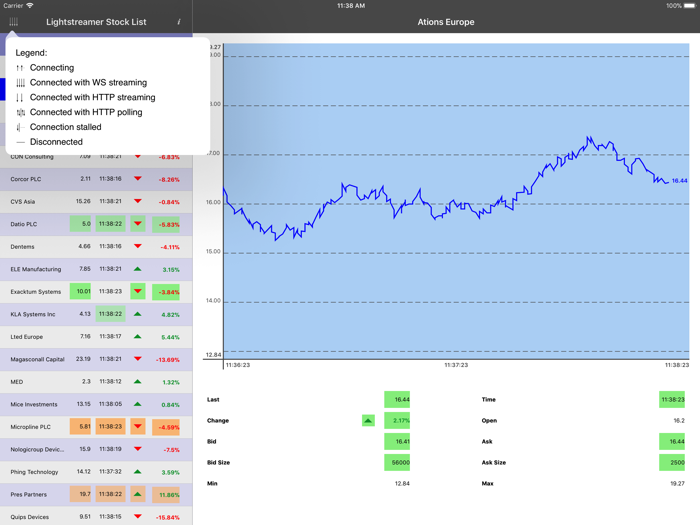Tap the down arrow for Datio PLC
Screen dimensions: 700x525
click(138, 224)
